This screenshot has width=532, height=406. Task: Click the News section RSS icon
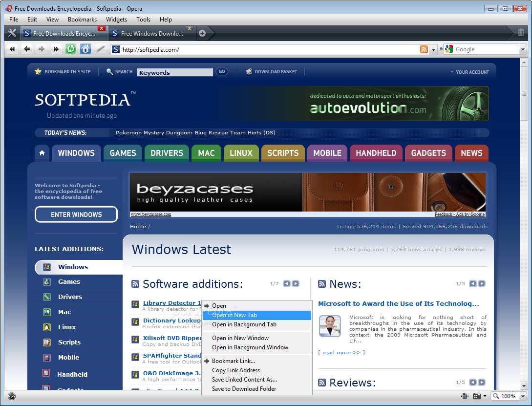pos(321,284)
